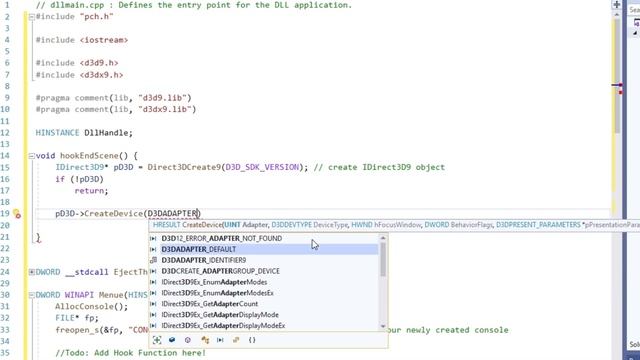The height and width of the screenshot is (360, 640).
Task: Click the completion list scrollbar thumb
Action: pyautogui.click(x=383, y=259)
